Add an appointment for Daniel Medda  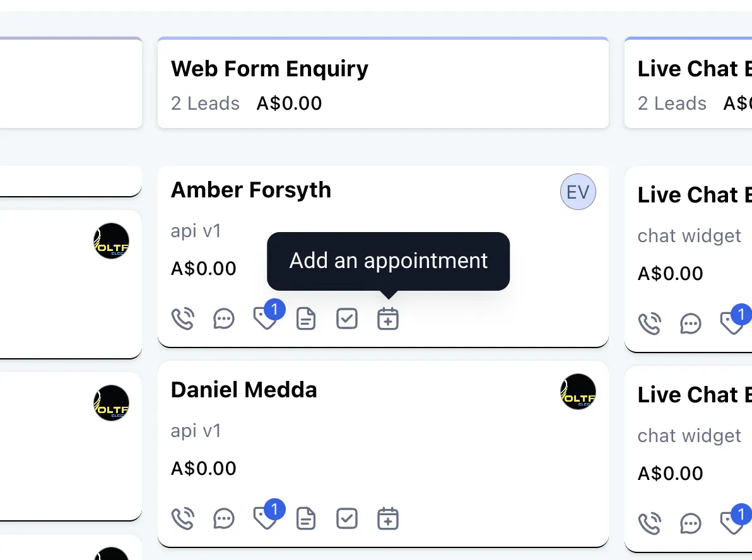pos(388,518)
